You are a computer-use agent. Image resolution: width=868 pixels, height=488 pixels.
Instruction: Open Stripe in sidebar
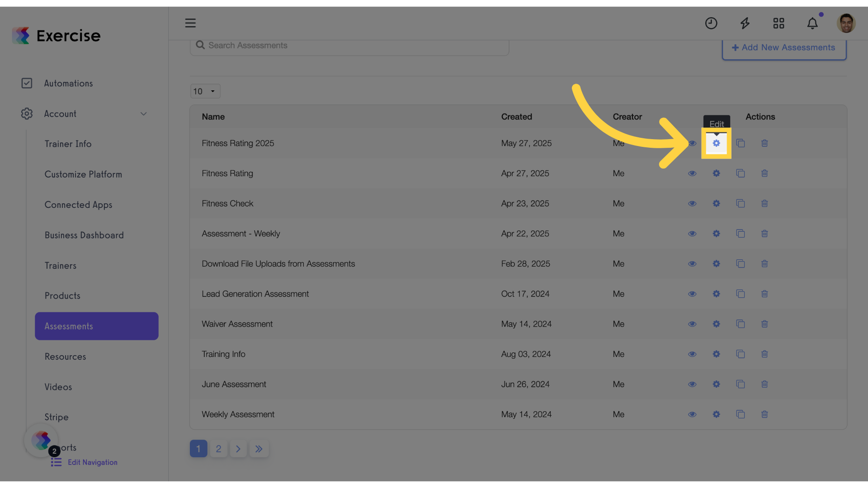coord(57,418)
